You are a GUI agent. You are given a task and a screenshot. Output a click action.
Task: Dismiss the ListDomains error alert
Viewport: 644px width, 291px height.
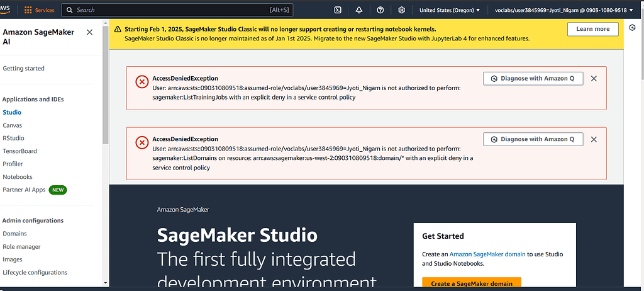coord(594,139)
